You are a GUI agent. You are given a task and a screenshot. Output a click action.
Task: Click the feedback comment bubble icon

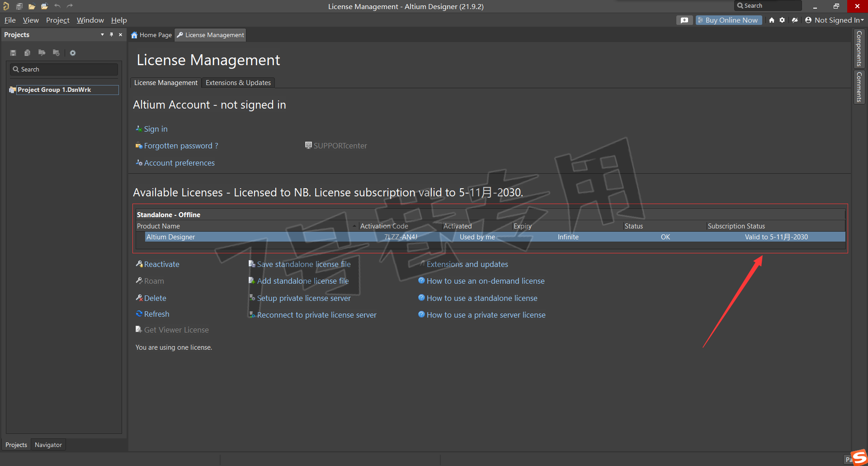pyautogui.click(x=684, y=20)
